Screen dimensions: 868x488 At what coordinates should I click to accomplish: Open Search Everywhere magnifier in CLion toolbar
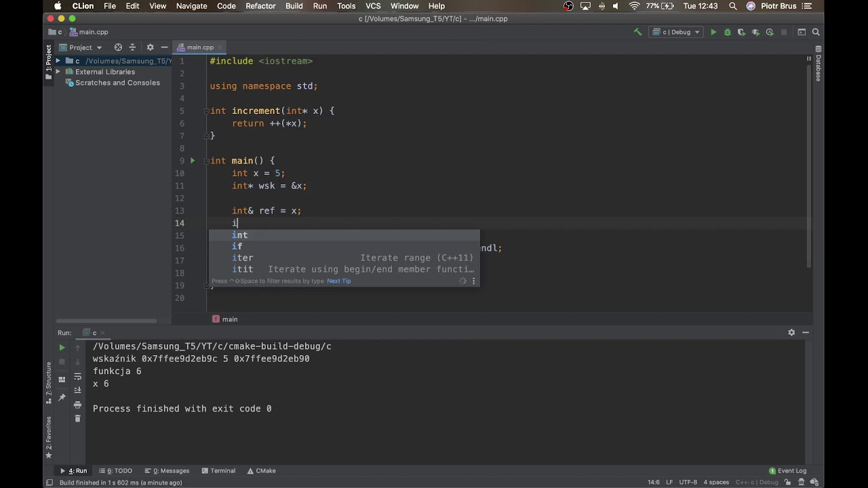tap(816, 32)
